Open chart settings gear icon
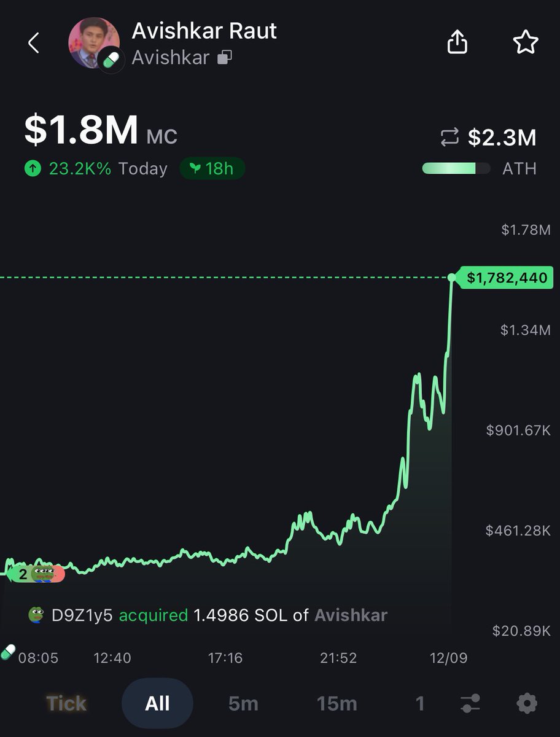This screenshot has width=560, height=737. click(x=527, y=703)
